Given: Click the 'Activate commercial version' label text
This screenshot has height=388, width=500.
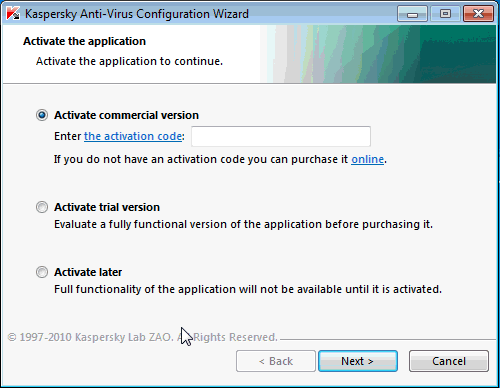Looking at the screenshot, I should (x=126, y=115).
